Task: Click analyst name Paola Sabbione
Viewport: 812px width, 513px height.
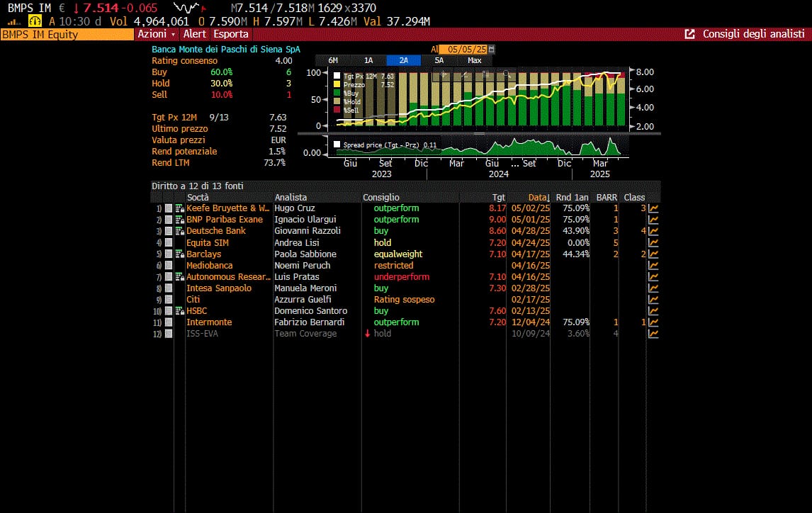Action: point(305,254)
